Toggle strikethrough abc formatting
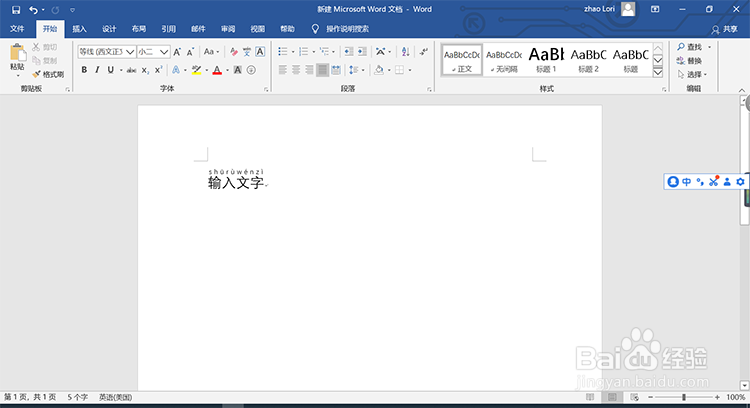Image resolution: width=750 pixels, height=408 pixels. click(132, 70)
